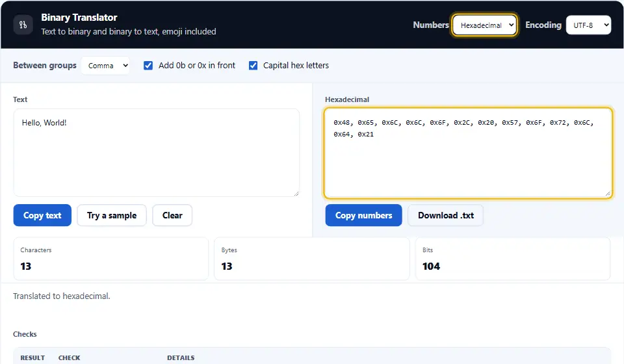Screen dimensions: 624x364
Task: Open the Encoding UTF-8 dropdown
Action: (588, 25)
